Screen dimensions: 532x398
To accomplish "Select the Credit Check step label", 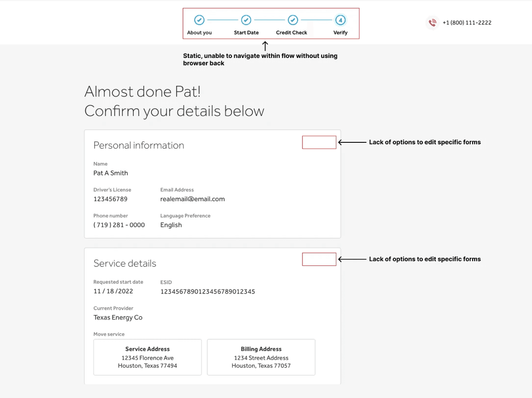I will coord(291,32).
